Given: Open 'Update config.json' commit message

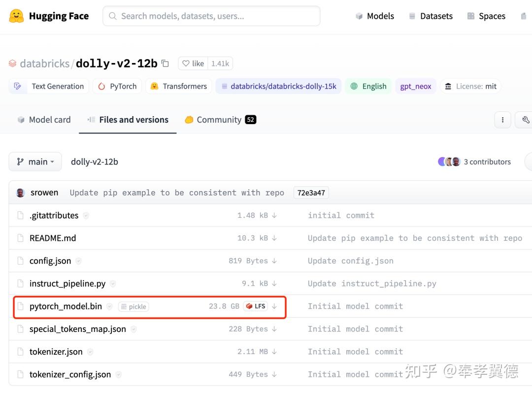Looking at the screenshot, I should 351,261.
